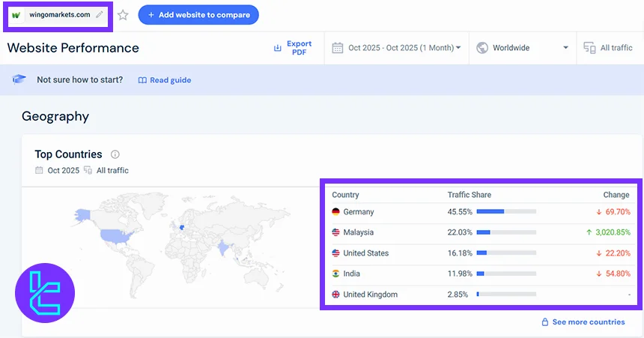Click the Change column header
The height and width of the screenshot is (338, 644).
[x=616, y=195]
